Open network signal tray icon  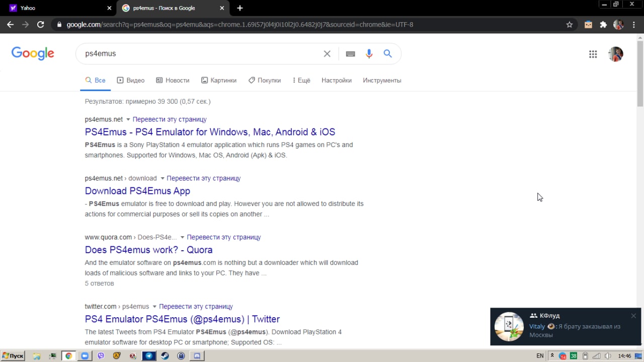[x=596, y=356]
